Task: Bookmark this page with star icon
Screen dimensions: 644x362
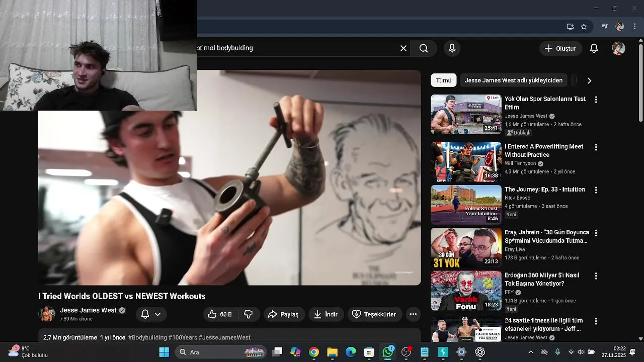Action: point(584,27)
